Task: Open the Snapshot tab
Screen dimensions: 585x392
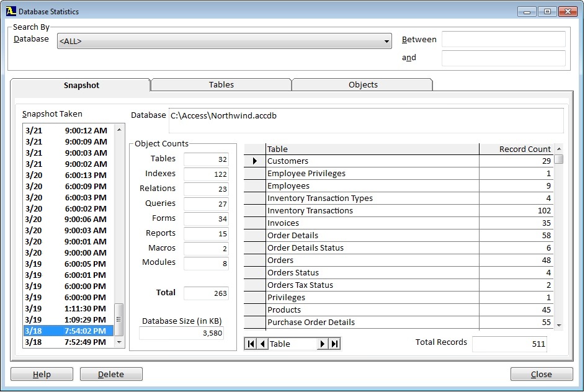Action: click(x=81, y=86)
